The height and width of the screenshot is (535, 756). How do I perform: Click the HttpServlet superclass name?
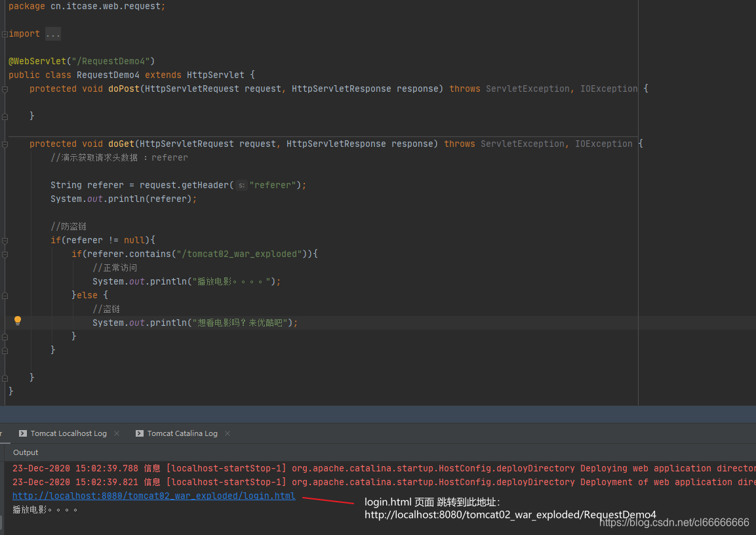click(x=216, y=75)
